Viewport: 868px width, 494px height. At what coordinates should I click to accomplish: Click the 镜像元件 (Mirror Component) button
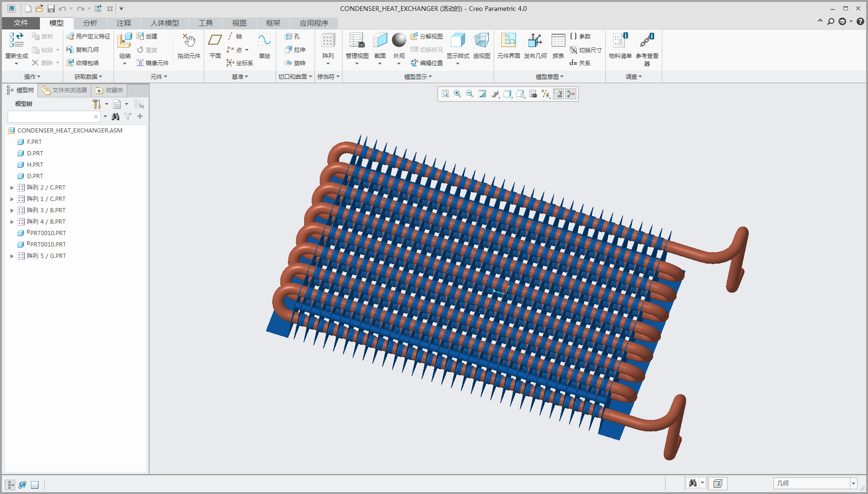pos(153,63)
